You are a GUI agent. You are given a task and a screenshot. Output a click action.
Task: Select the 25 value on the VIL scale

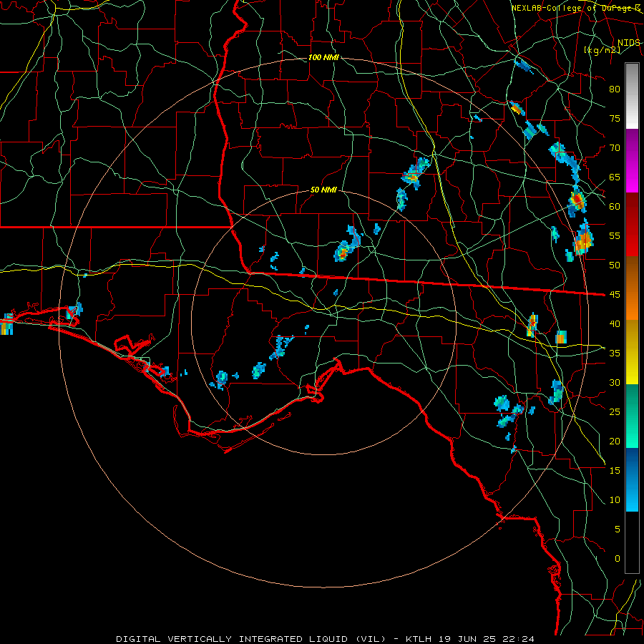point(615,411)
